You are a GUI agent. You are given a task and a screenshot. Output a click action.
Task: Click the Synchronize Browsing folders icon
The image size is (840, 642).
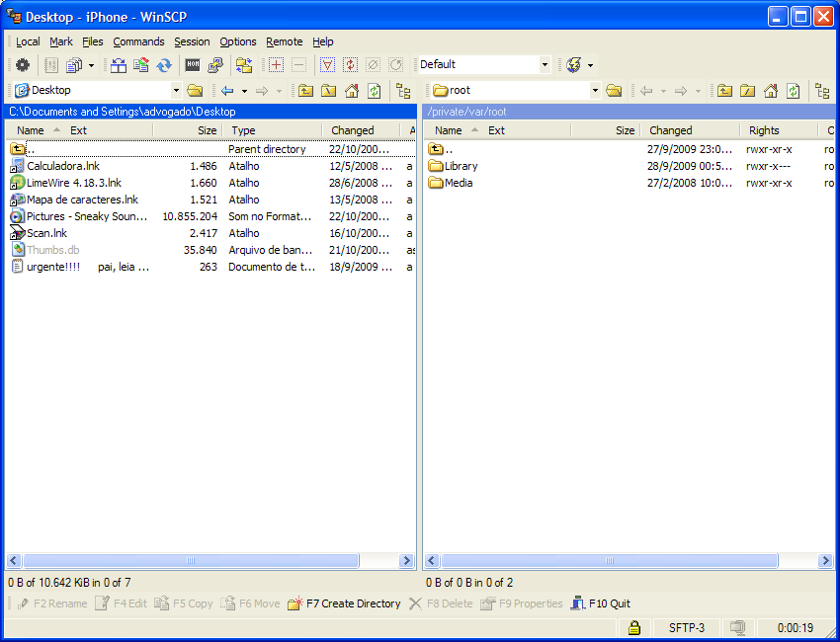pos(244,65)
